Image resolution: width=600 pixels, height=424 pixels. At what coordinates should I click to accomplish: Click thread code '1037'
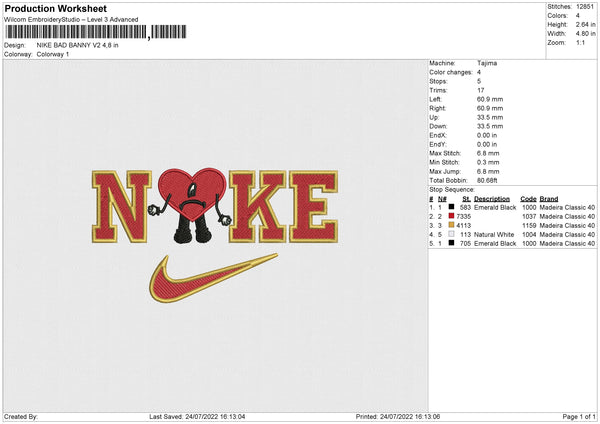(x=529, y=217)
